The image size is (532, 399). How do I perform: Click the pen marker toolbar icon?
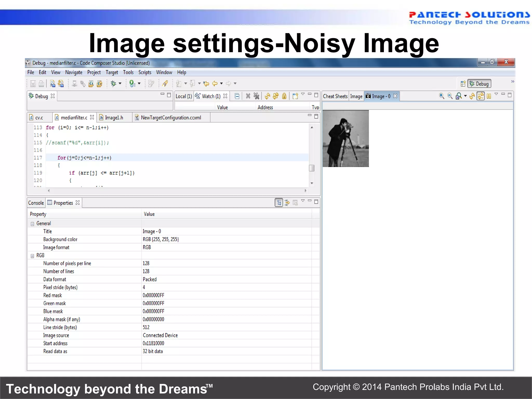165,83
